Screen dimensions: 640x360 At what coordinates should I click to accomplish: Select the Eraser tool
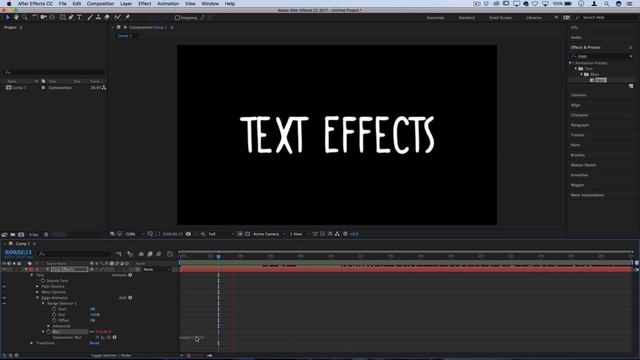coord(107,18)
